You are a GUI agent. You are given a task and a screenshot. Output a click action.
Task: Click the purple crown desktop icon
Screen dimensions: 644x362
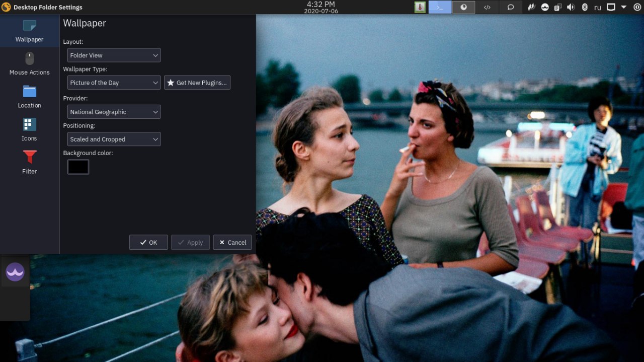pyautogui.click(x=15, y=272)
